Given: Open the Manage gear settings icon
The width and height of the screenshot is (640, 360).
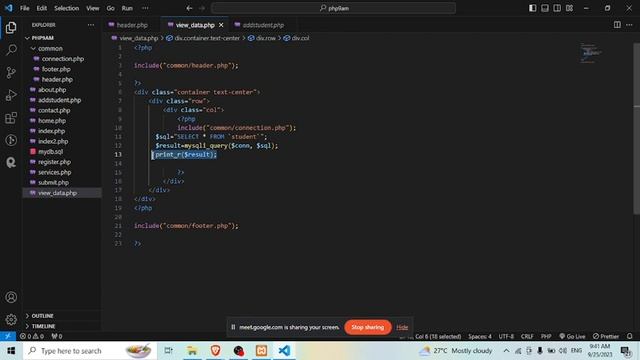Looking at the screenshot, I should [x=11, y=319].
